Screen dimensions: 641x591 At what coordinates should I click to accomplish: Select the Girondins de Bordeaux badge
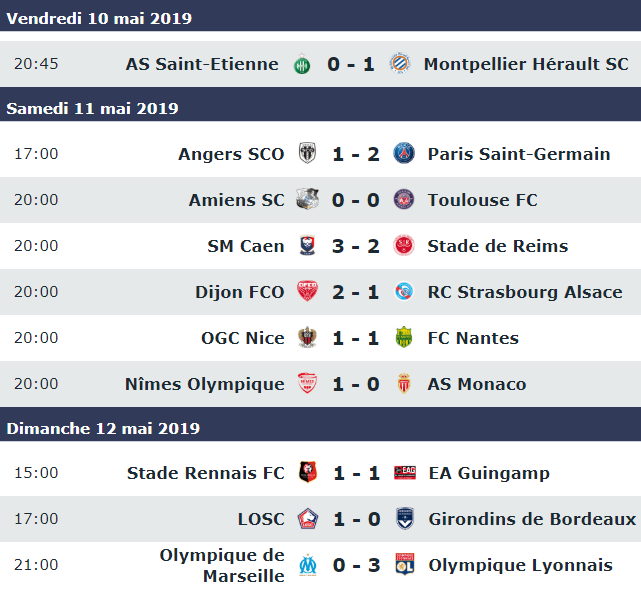[x=405, y=519]
